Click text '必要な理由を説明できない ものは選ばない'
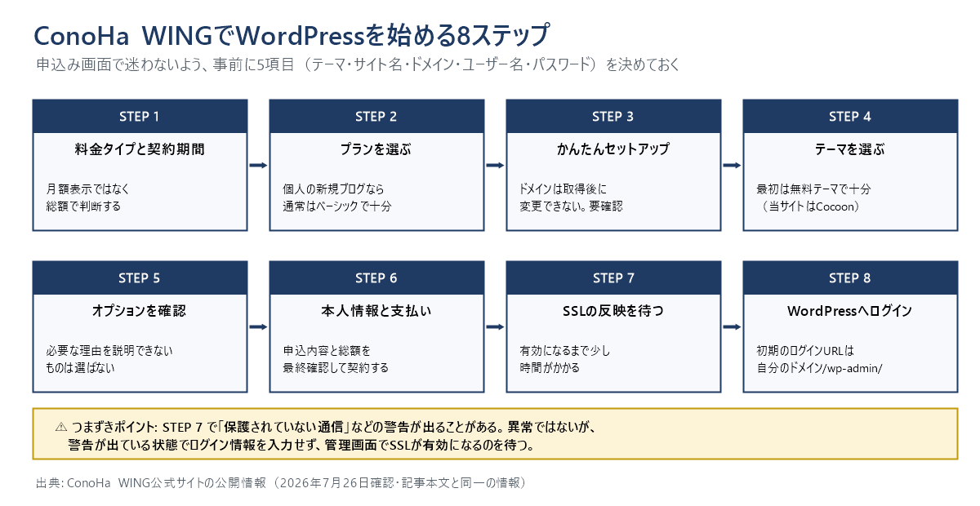This screenshot has width=980, height=506. [109, 359]
